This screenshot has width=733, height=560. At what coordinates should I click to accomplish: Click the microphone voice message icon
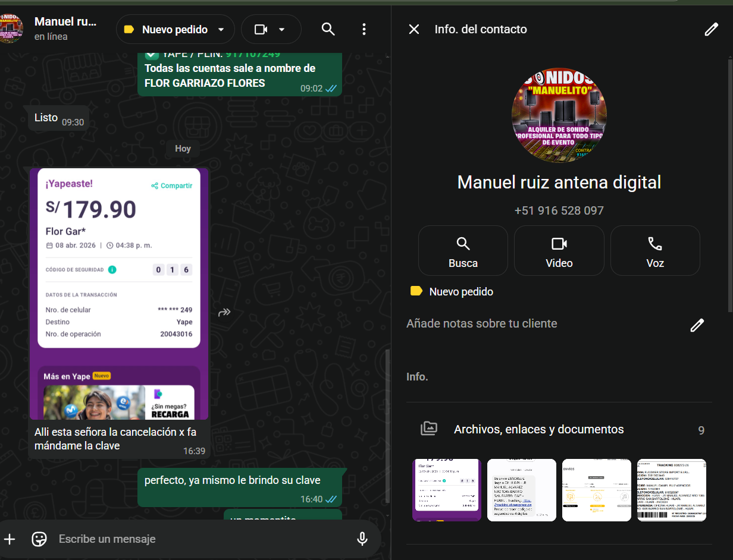click(x=362, y=539)
